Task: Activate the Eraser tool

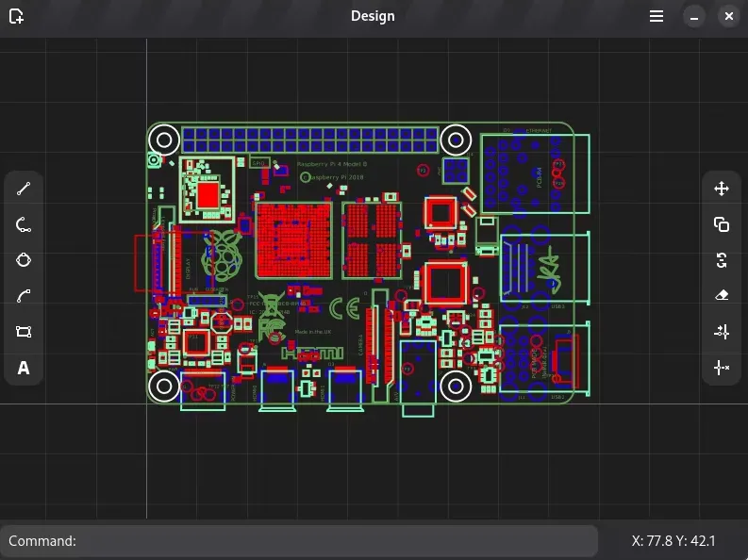Action: point(722,296)
